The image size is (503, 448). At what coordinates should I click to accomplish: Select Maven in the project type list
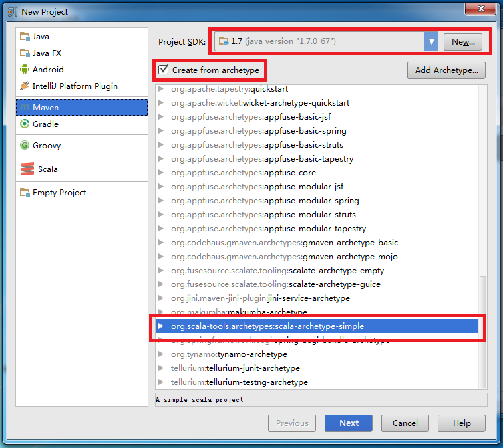[45, 107]
